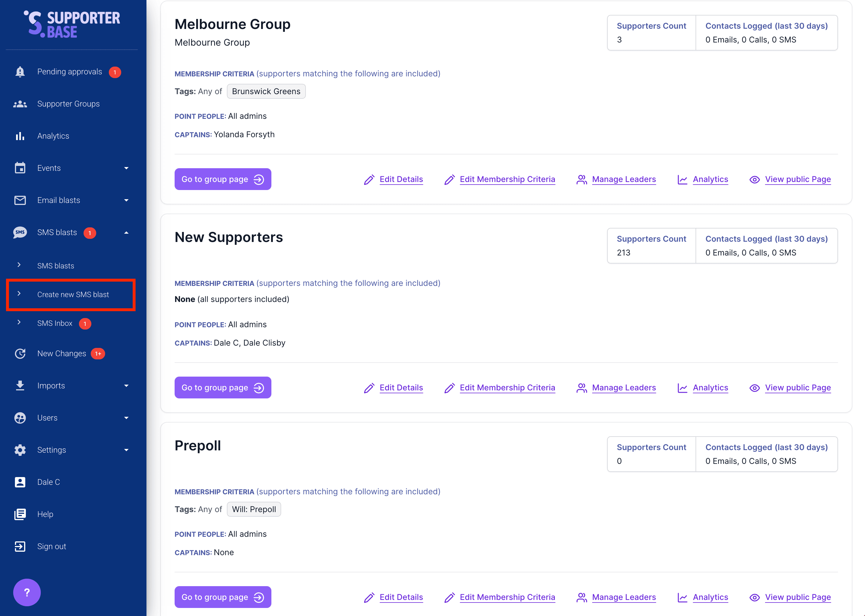Expand the Events menu arrow
The width and height of the screenshot is (865, 616).
coord(126,168)
